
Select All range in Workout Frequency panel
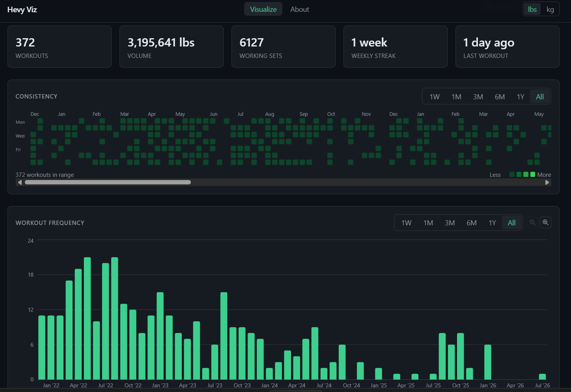(x=512, y=223)
